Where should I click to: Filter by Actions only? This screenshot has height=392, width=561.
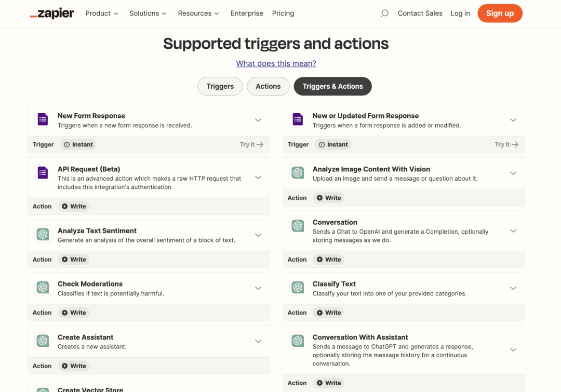[268, 86]
